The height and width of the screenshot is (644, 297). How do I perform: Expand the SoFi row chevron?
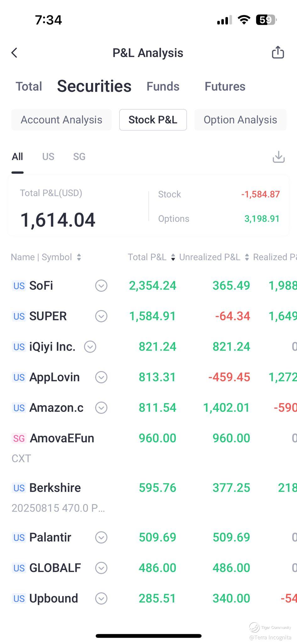point(101,286)
